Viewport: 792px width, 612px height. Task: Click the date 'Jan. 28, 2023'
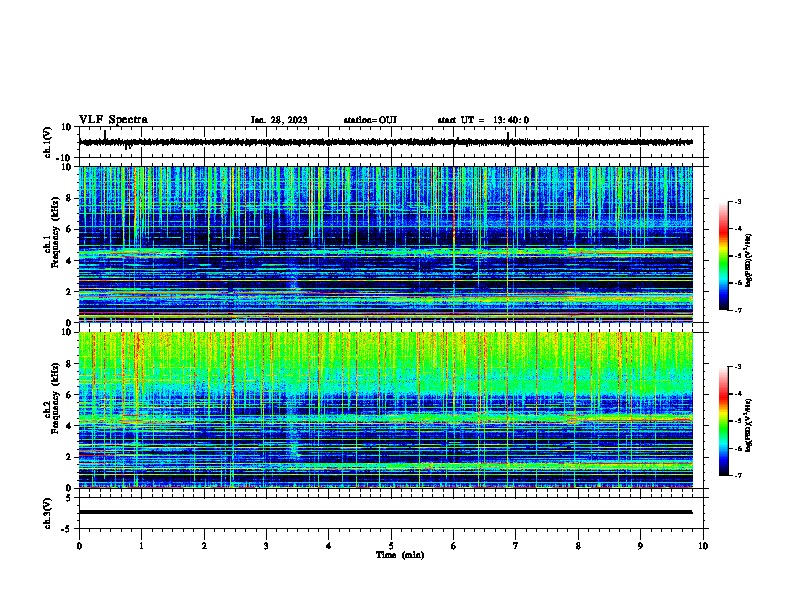click(x=279, y=120)
